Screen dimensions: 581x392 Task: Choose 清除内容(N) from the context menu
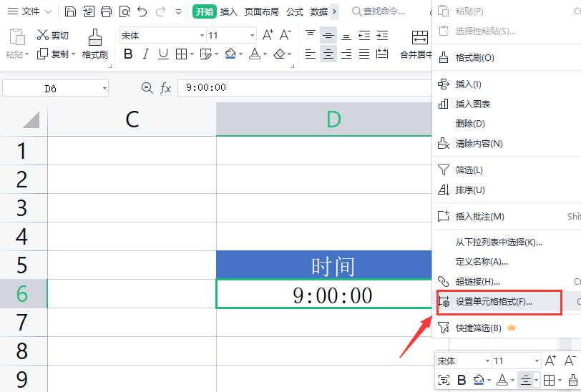(x=507, y=143)
